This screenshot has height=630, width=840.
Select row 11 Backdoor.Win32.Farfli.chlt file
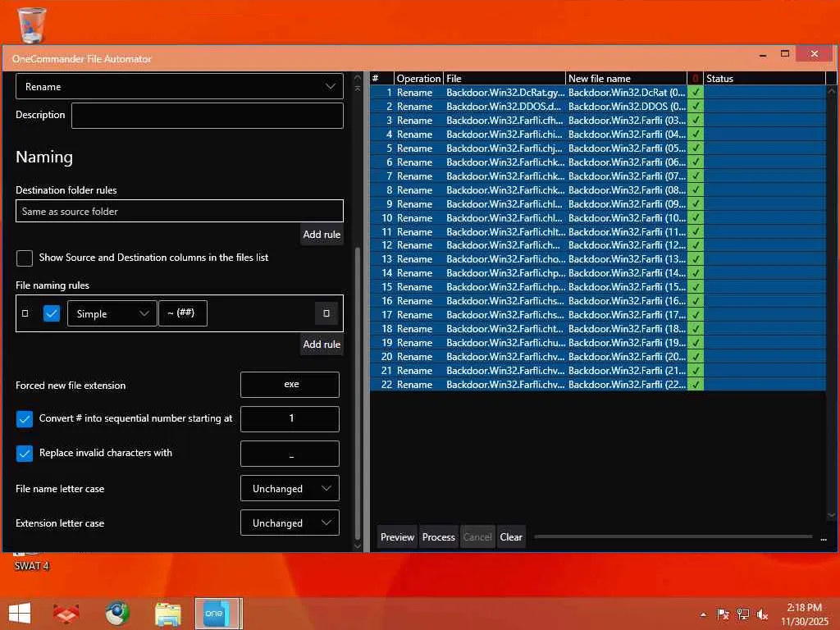(505, 231)
